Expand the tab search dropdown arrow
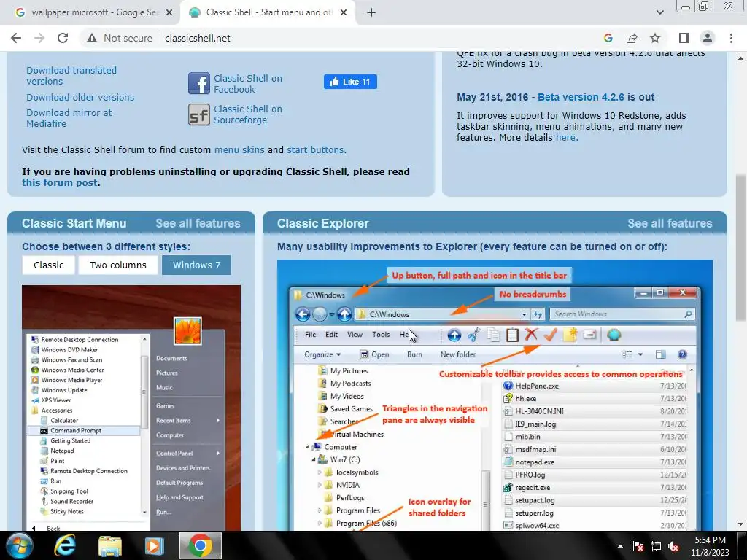Image resolution: width=747 pixels, height=560 pixels. click(659, 12)
